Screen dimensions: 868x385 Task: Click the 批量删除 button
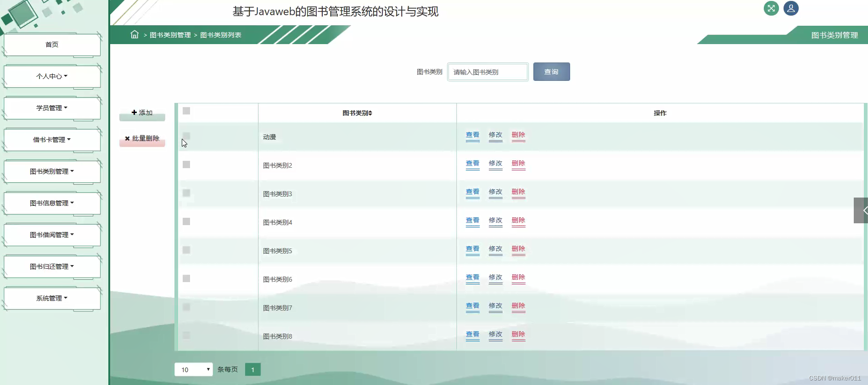(142, 139)
